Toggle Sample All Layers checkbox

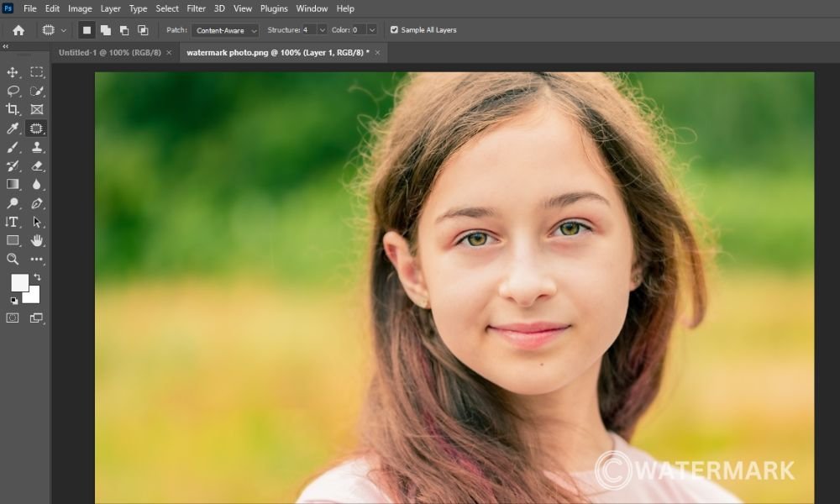pos(394,30)
